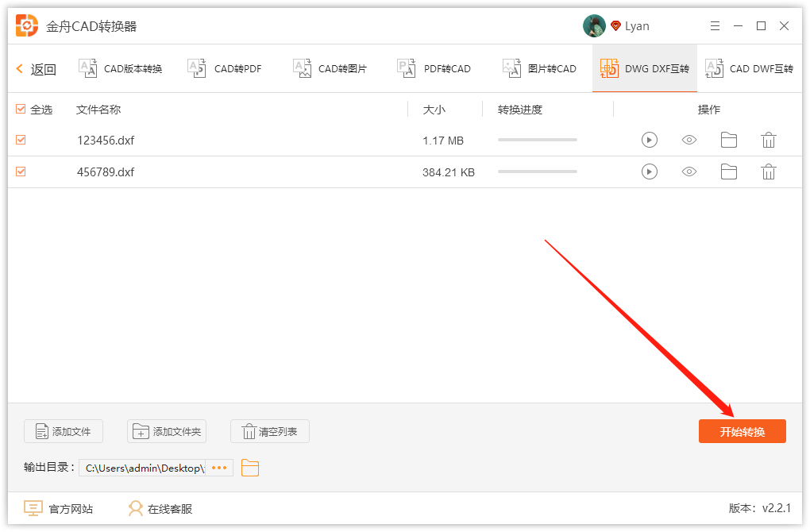Switch to the CAD转PDF tab
The image size is (810, 532).
[x=225, y=69]
